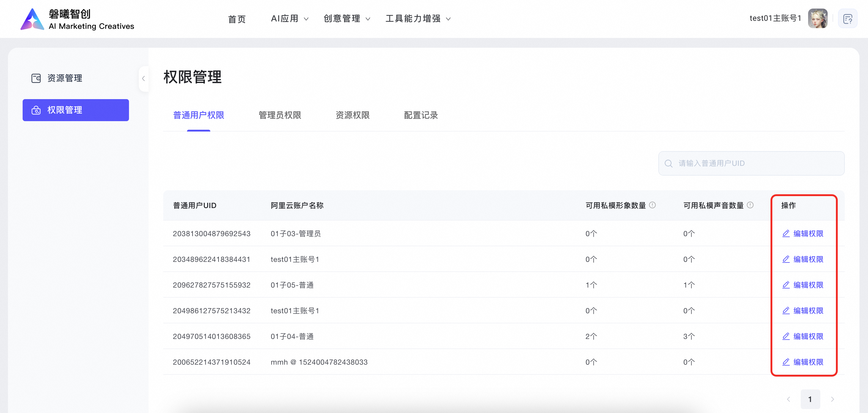The width and height of the screenshot is (868, 413).
Task: Click the 操作 column header
Action: 789,205
